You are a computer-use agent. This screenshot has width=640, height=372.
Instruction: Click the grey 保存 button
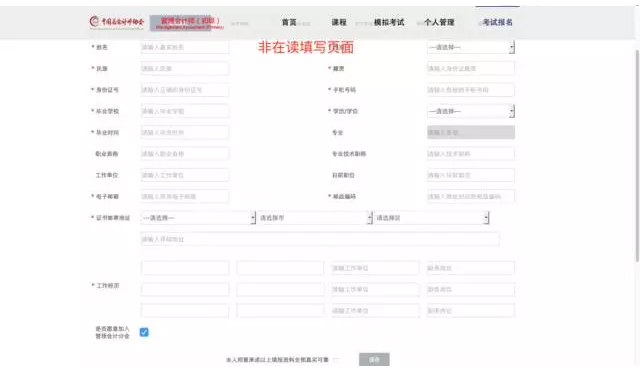coord(374,359)
